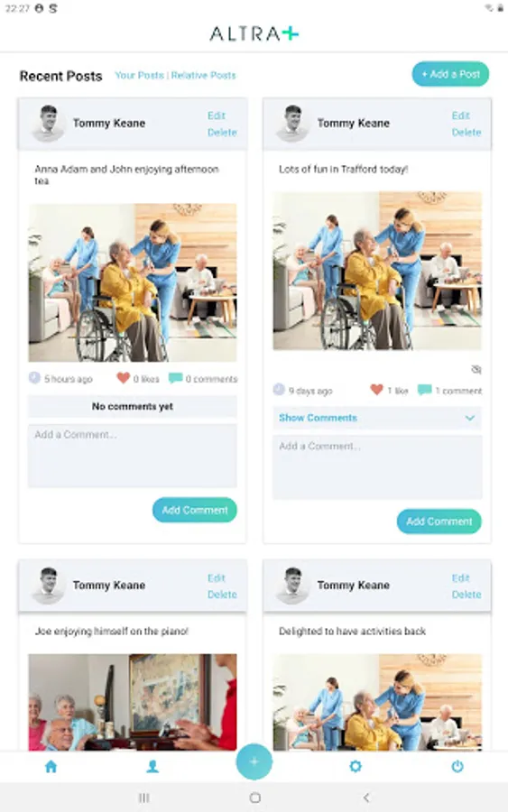Expand Show Comments on the Trafford post

pos(377,418)
